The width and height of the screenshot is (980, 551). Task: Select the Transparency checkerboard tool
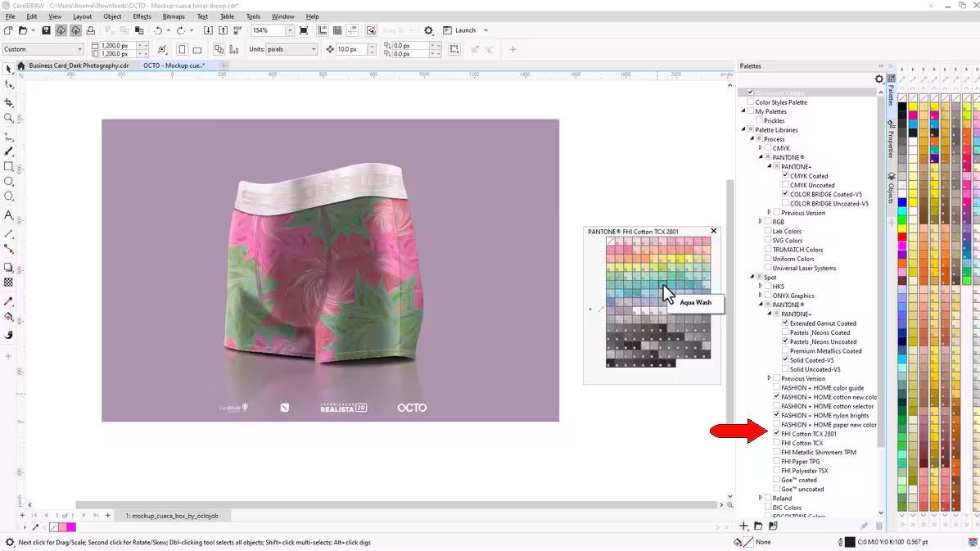pyautogui.click(x=9, y=282)
